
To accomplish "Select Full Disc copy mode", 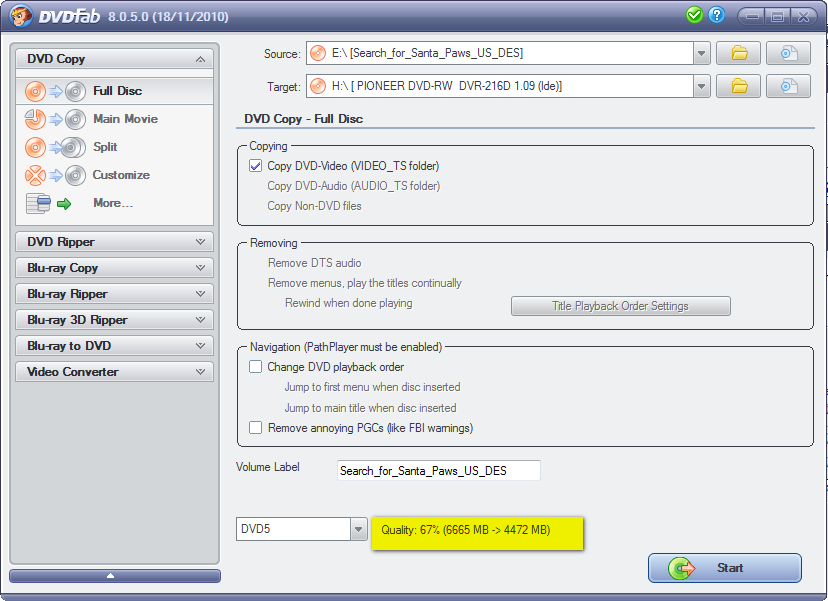I will click(117, 91).
